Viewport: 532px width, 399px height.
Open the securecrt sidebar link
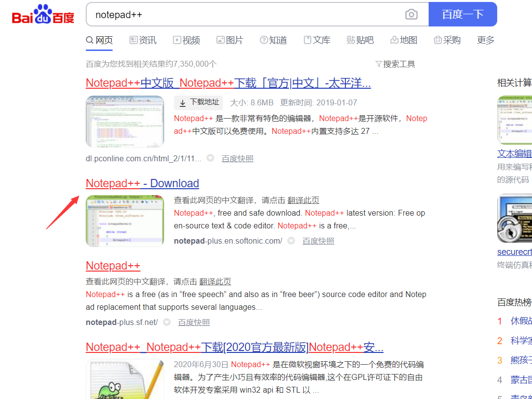click(514, 251)
